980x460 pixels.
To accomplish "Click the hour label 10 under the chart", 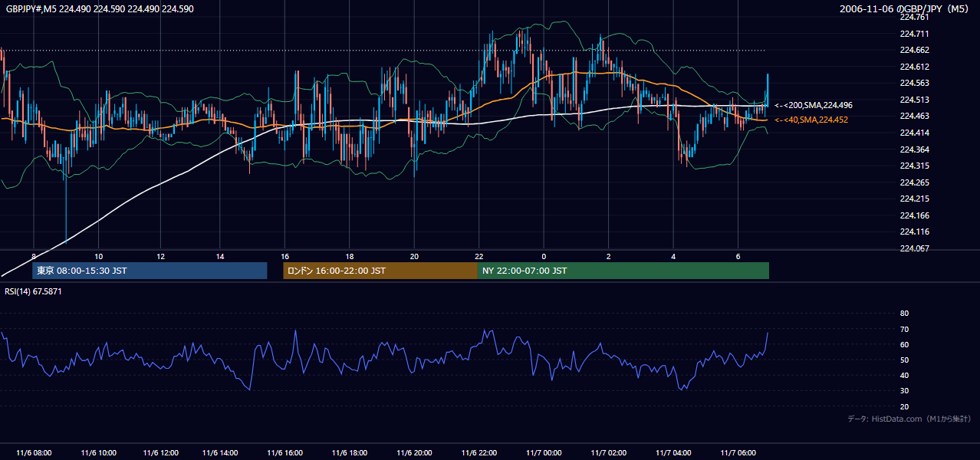I will tap(99, 256).
